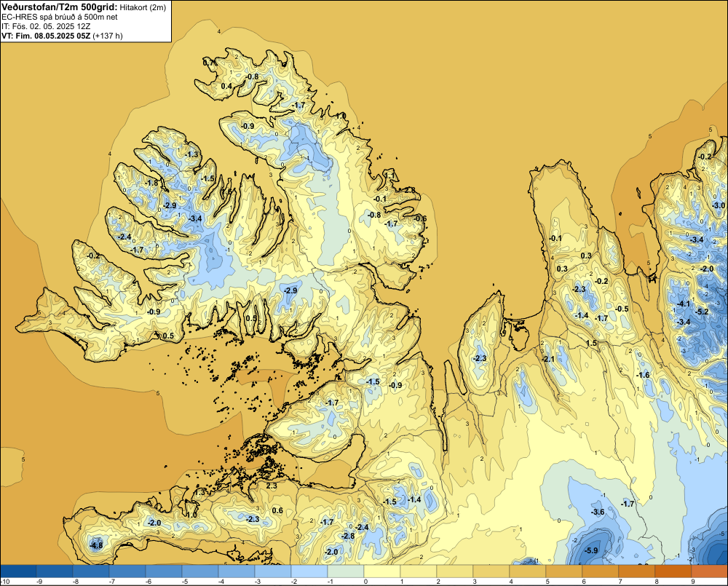The height and width of the screenshot is (586, 728).
Task: Select the -1.3 temperature label
Action: pos(191,154)
